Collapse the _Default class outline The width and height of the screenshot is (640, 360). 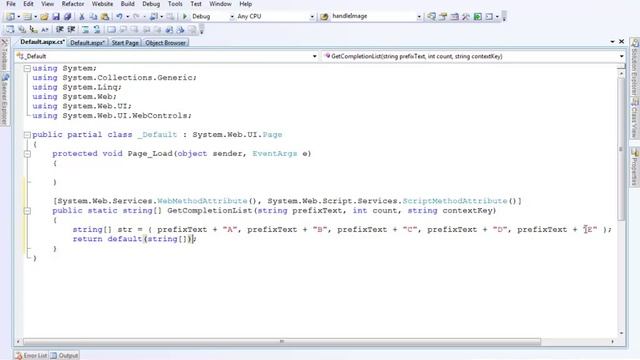pos(27,135)
